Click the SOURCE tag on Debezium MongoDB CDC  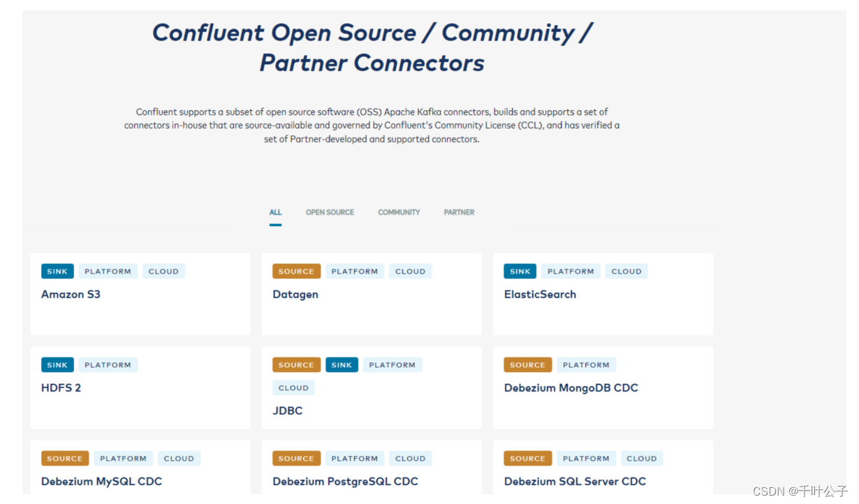pyautogui.click(x=527, y=365)
